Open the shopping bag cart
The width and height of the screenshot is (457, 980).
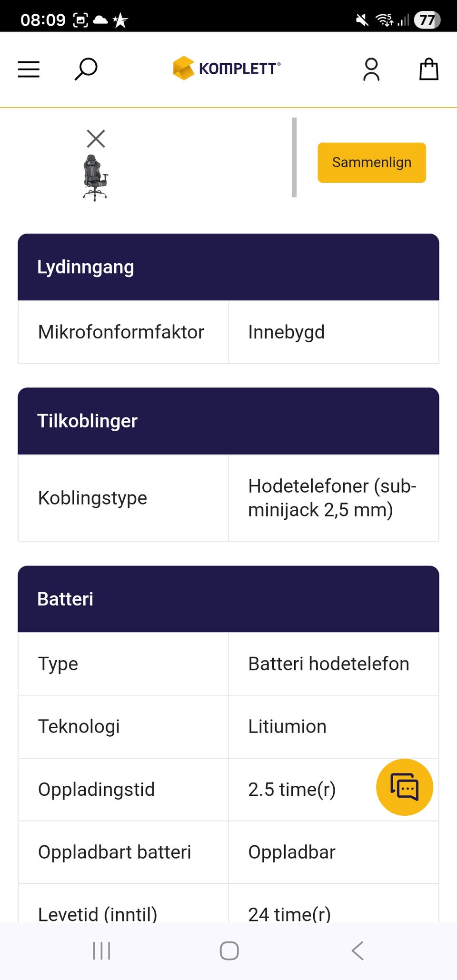point(428,69)
